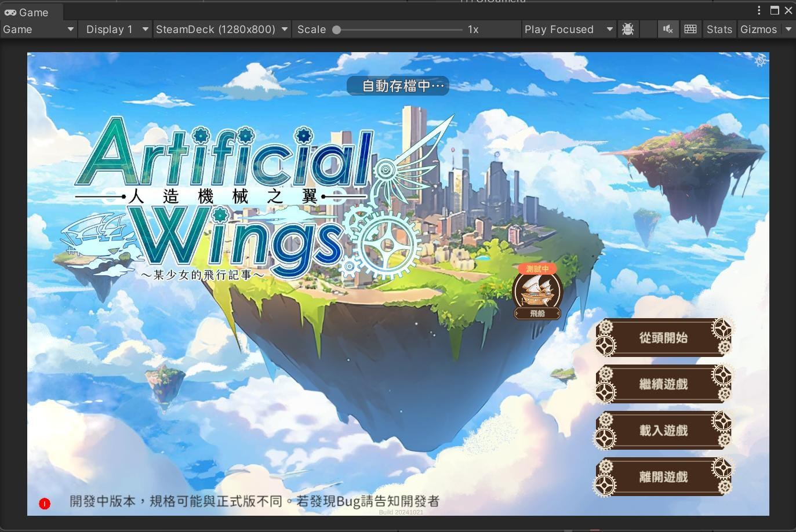Toggle Mute Audio speaker icon

coord(668,29)
